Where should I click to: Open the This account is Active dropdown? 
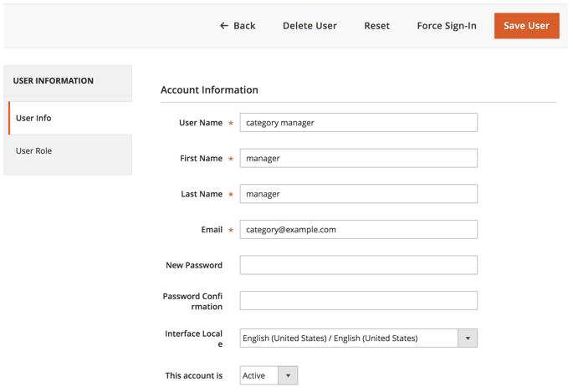(259, 376)
